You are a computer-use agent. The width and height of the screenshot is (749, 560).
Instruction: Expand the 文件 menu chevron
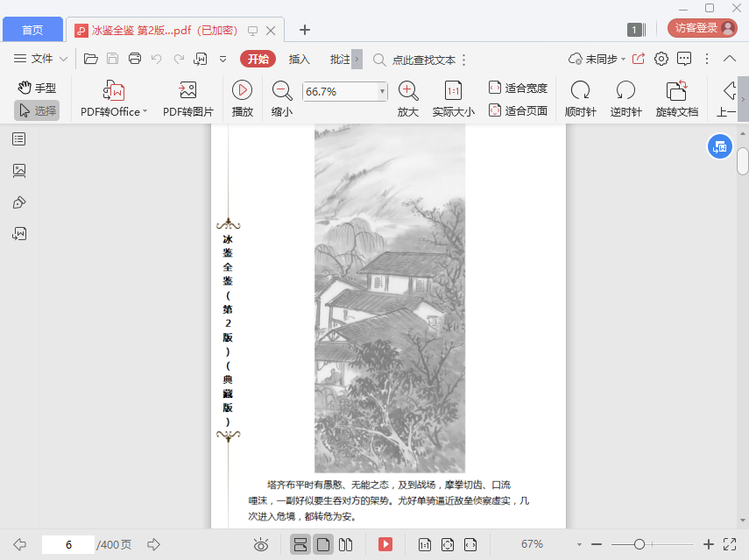[x=63, y=60]
